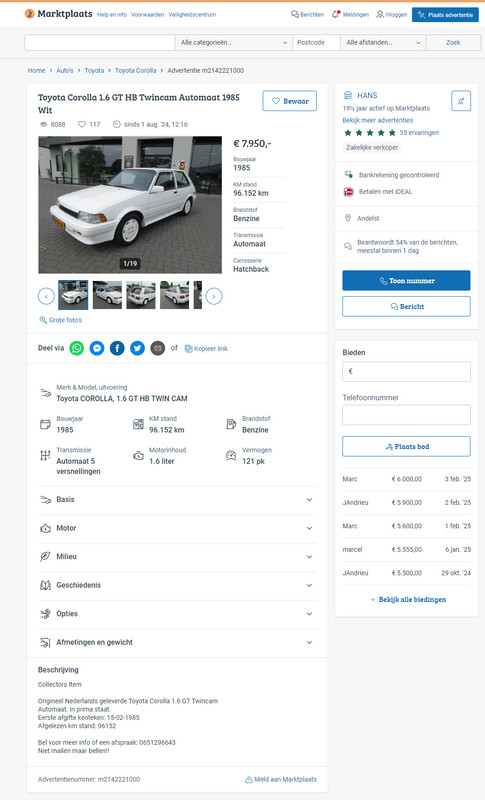Share listing via WhatsApp icon
Viewport: 485px width, 800px height.
pyautogui.click(x=76, y=348)
